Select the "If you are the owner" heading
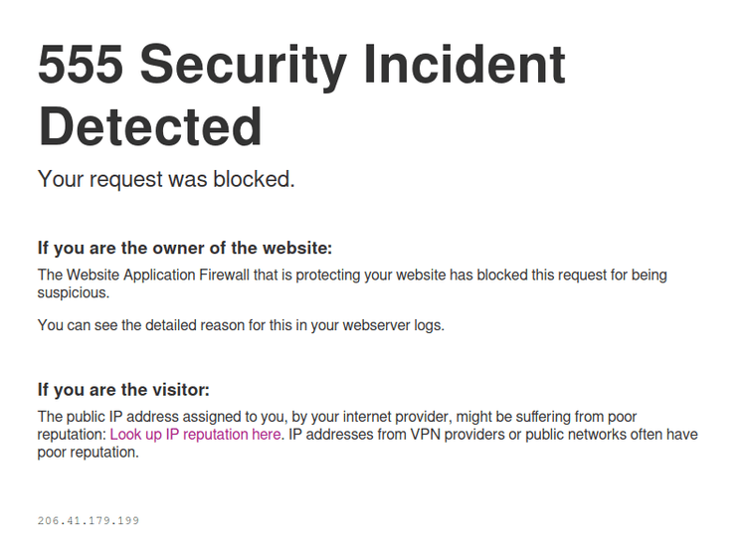Image resolution: width=746 pixels, height=560 pixels. click(x=185, y=248)
